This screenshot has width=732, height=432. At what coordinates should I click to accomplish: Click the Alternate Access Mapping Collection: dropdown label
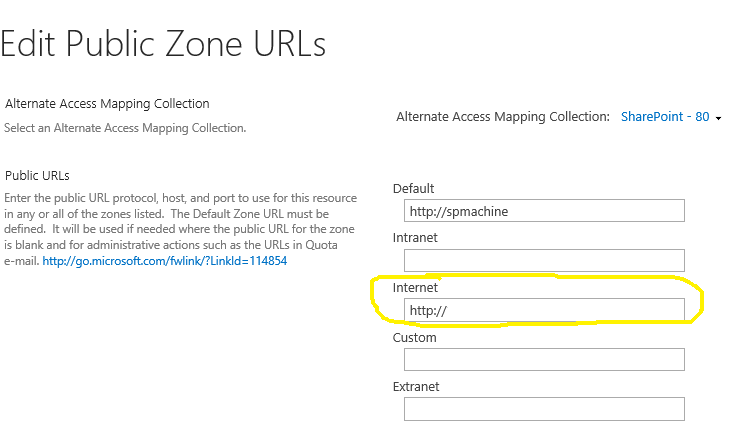503,117
